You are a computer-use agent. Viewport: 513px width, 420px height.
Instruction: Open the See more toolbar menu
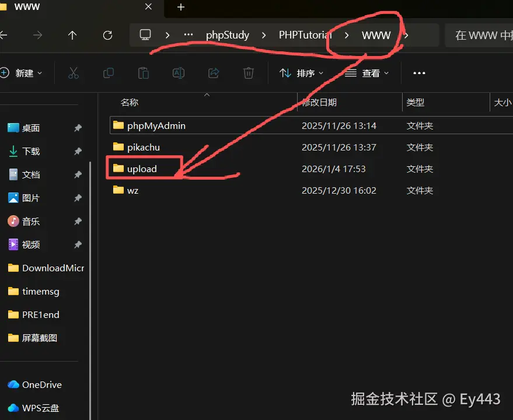[x=419, y=73]
